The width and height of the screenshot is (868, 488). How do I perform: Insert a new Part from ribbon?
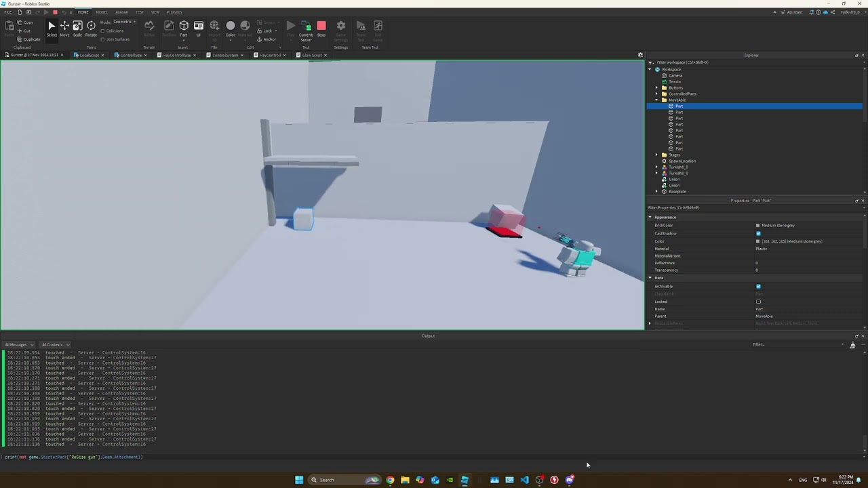click(x=184, y=28)
